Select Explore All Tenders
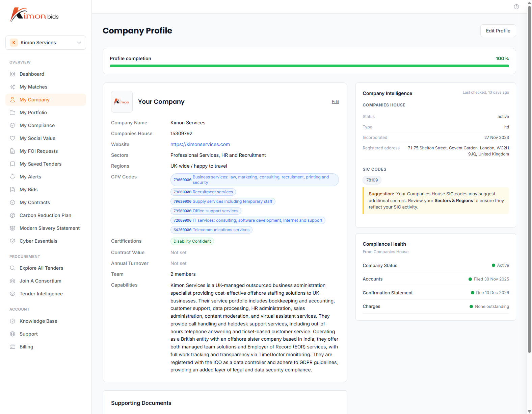Image resolution: width=532 pixels, height=414 pixels. click(46, 268)
